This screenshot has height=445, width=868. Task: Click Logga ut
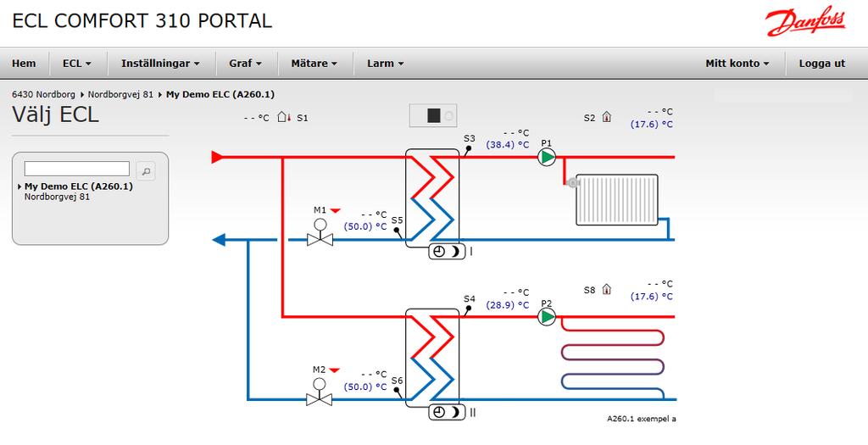click(x=822, y=64)
